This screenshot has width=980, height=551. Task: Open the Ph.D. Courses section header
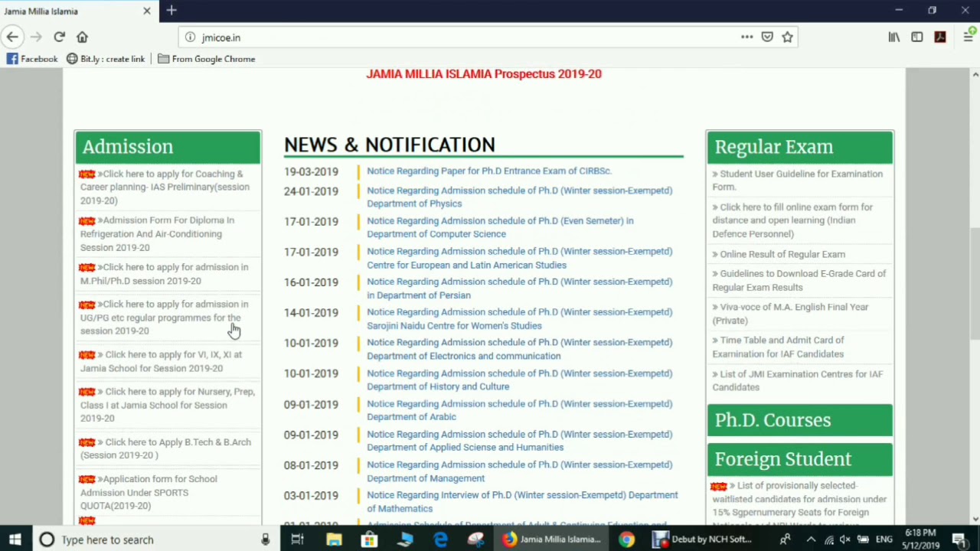[x=799, y=420]
